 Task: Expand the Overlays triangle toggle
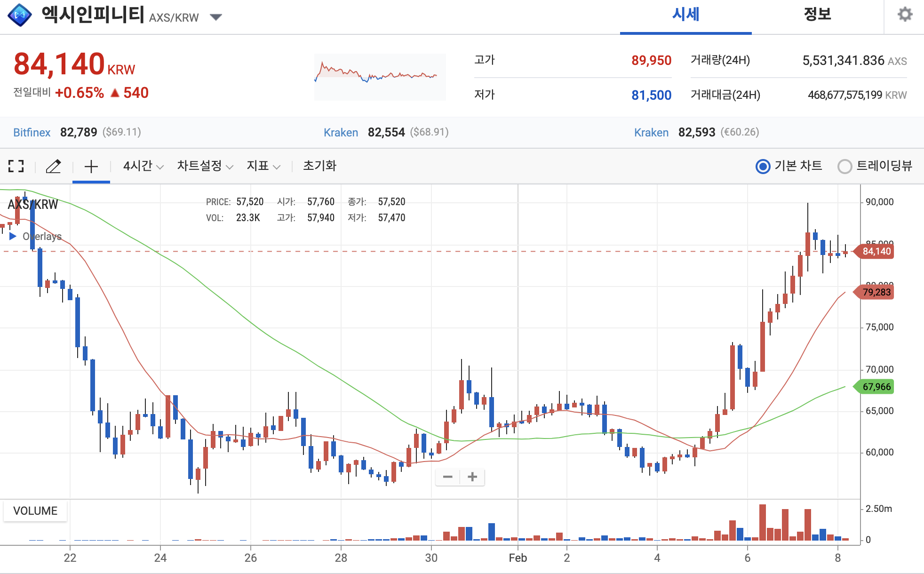point(13,236)
